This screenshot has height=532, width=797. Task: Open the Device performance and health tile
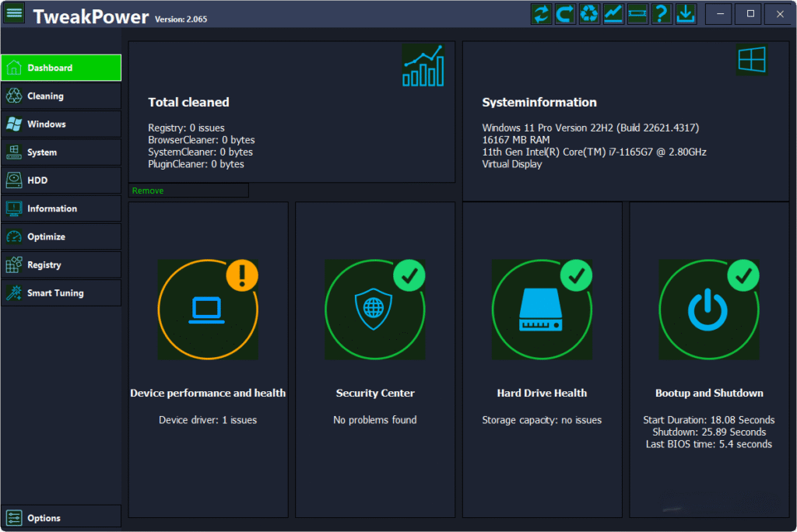tap(208, 310)
